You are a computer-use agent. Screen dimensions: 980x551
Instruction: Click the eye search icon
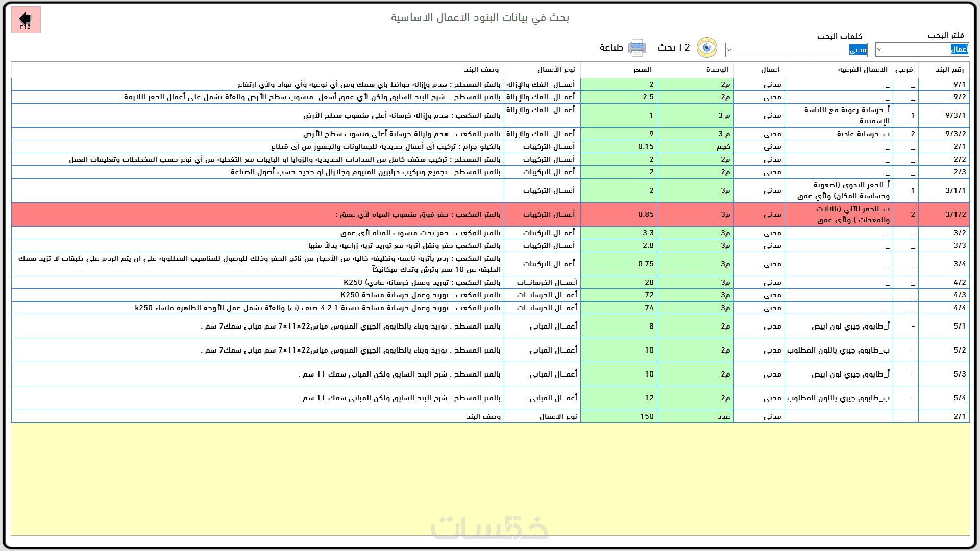click(707, 48)
